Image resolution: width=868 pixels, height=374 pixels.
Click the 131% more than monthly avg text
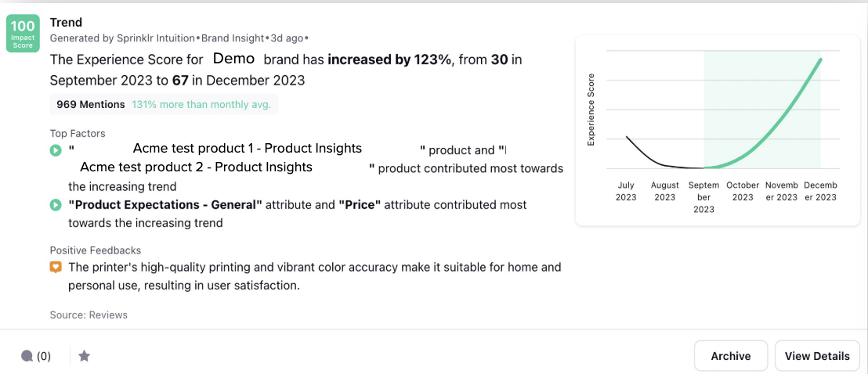tap(201, 105)
